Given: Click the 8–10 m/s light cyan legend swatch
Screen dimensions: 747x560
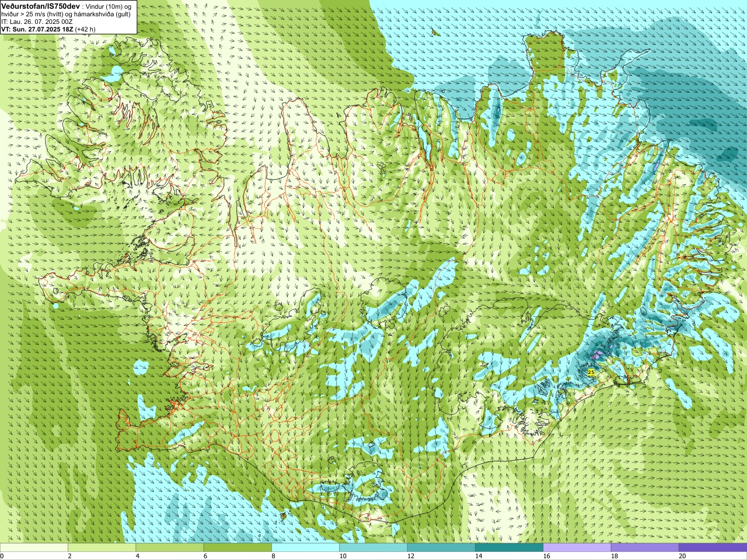Looking at the screenshot, I should pyautogui.click(x=305, y=548).
